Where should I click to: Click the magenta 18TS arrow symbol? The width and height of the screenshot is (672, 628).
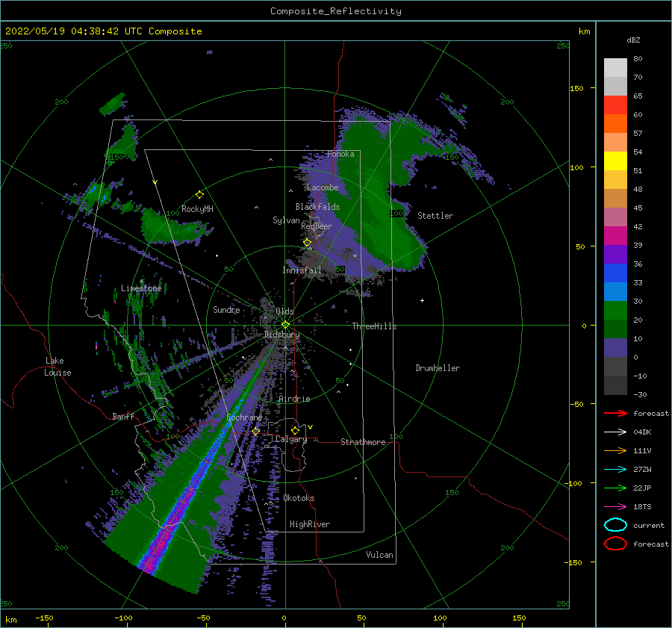click(615, 507)
